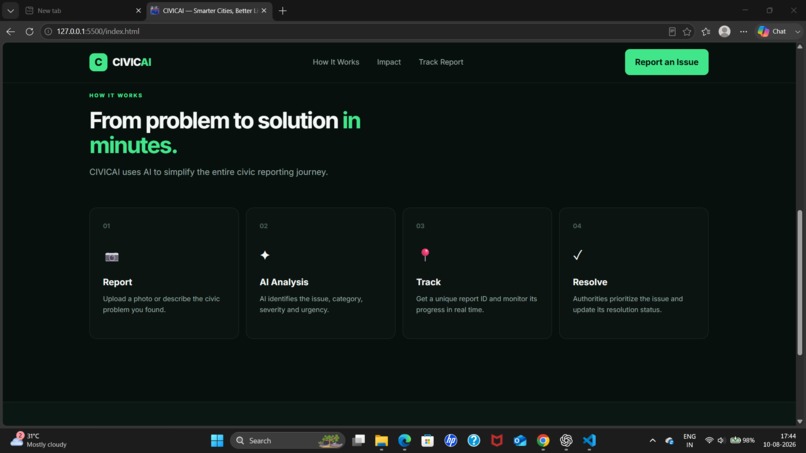
Task: Open How It Works nav link
Action: [x=336, y=62]
